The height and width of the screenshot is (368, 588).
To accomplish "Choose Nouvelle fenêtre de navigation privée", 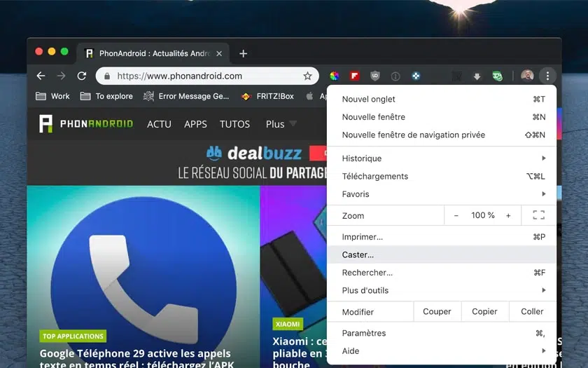I will tap(442, 135).
